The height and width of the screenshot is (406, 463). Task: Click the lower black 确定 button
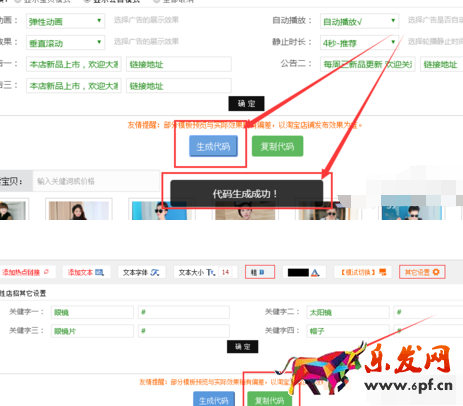coord(242,347)
